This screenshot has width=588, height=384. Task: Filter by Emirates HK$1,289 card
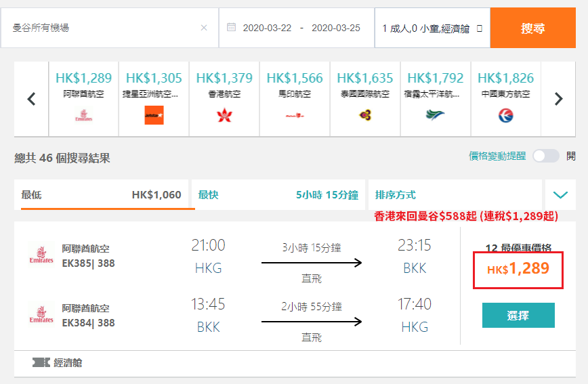click(83, 99)
